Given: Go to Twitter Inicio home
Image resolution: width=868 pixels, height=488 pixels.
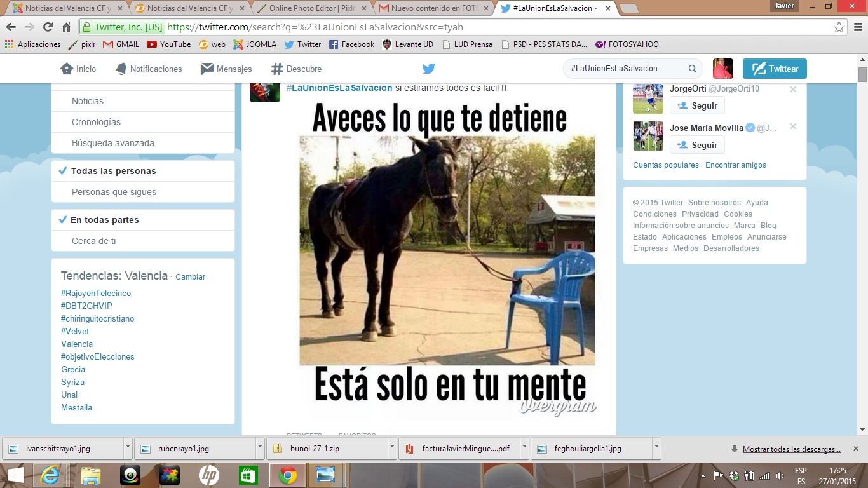Looking at the screenshot, I should click(78, 69).
